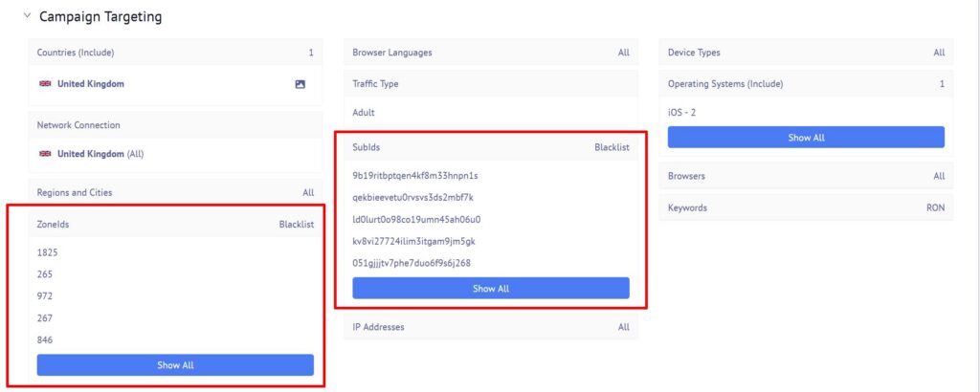
Task: Show all blacklisted ZoneIds
Action: tap(175, 365)
